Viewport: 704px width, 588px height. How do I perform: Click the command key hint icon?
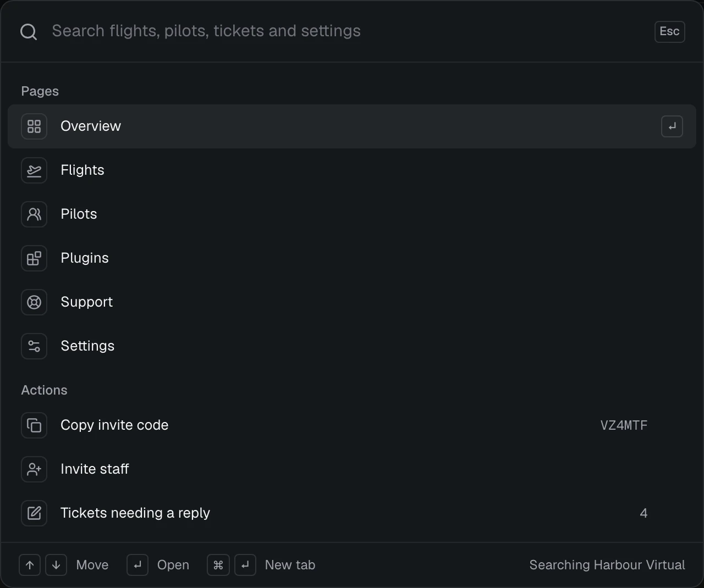[x=218, y=565]
